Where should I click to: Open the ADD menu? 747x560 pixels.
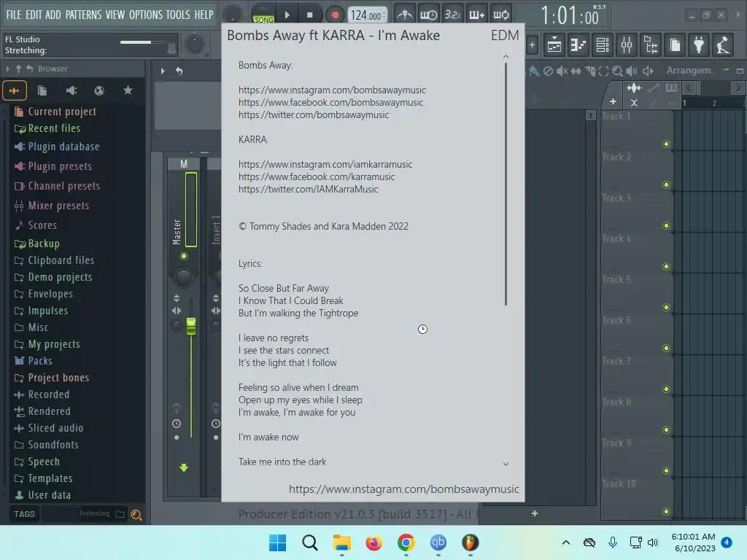[x=53, y=15]
